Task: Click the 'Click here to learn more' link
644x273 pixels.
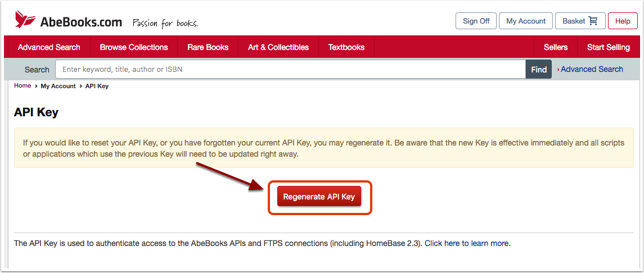Action: [x=467, y=243]
